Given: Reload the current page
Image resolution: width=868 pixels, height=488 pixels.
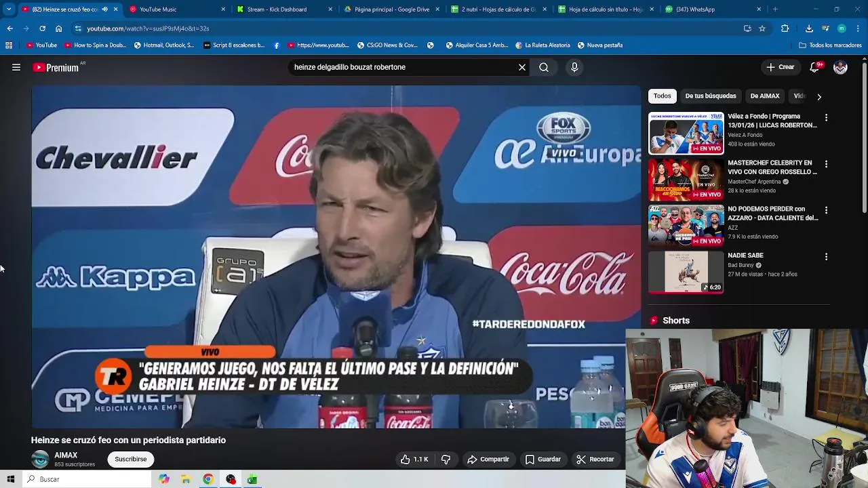Looking at the screenshot, I should pyautogui.click(x=42, y=28).
